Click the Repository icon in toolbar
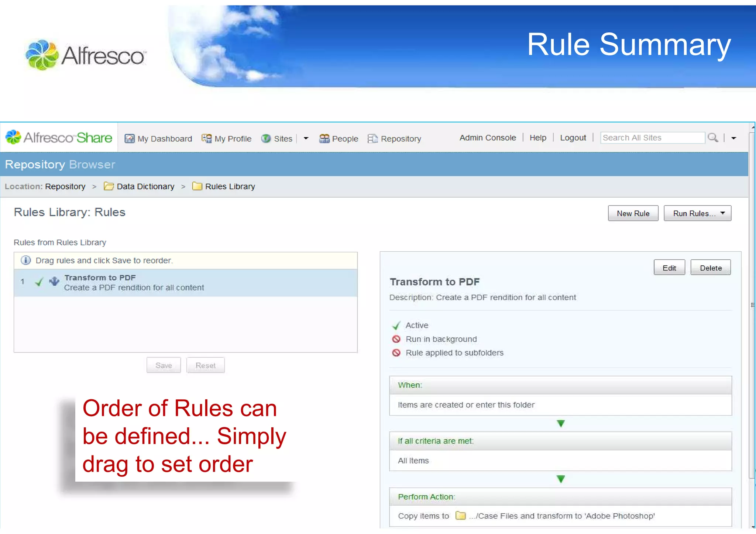756x534 pixels. point(373,139)
